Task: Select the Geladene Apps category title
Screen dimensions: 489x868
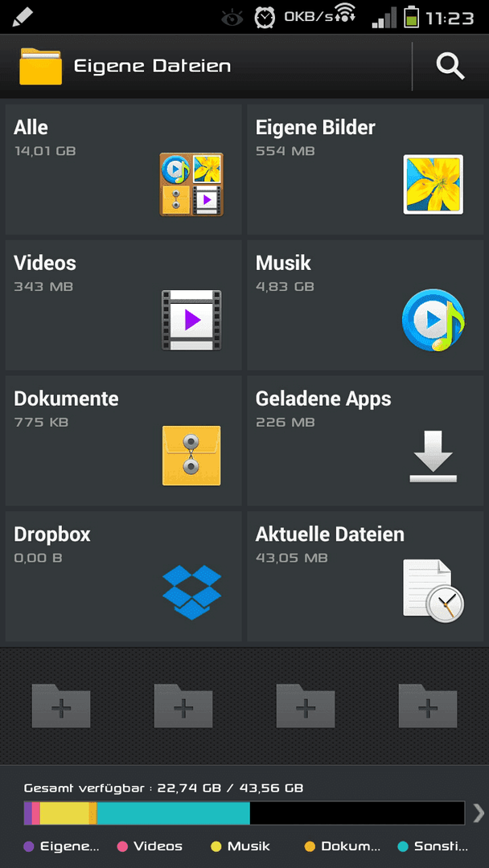Action: (323, 399)
